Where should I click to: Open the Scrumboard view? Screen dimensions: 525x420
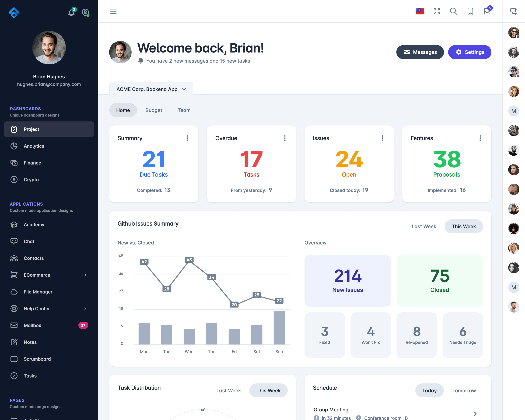point(37,359)
